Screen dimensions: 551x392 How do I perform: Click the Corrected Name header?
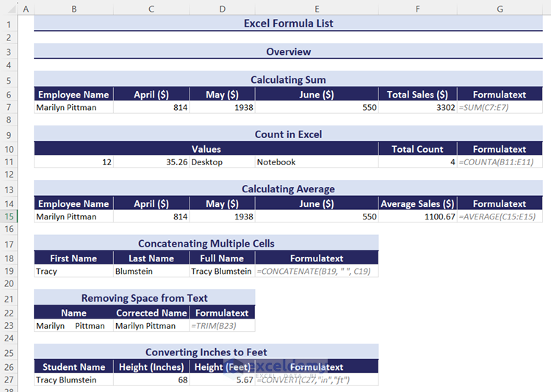[151, 313]
